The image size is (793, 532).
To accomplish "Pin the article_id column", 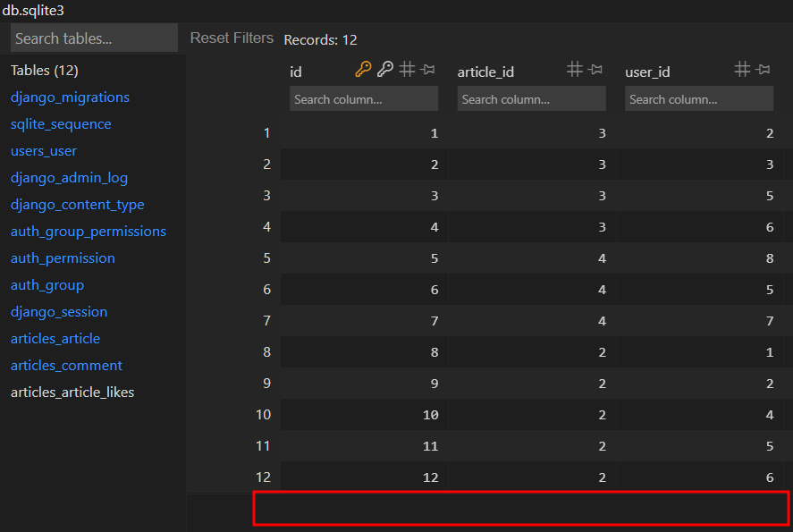I will [595, 69].
